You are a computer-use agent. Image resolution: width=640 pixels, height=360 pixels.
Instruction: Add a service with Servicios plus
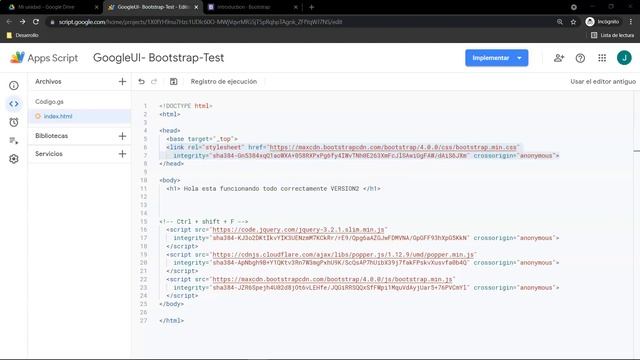[122, 154]
